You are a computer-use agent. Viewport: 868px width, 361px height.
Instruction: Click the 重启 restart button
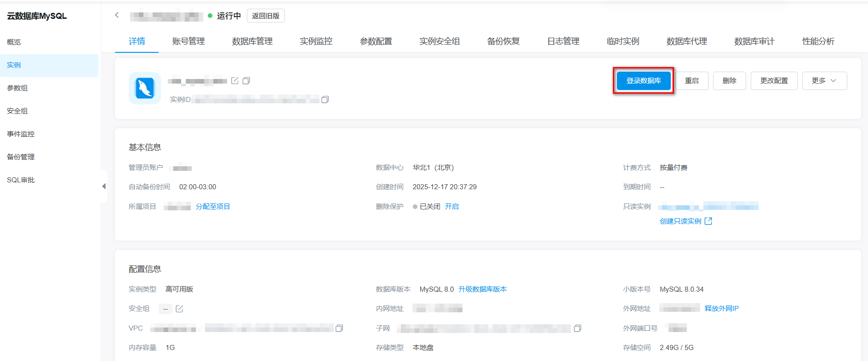(692, 81)
